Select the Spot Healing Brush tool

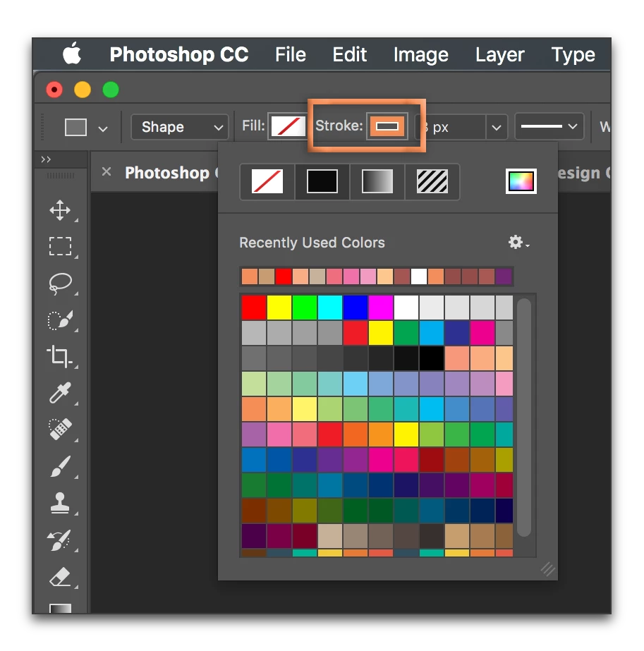click(x=61, y=429)
